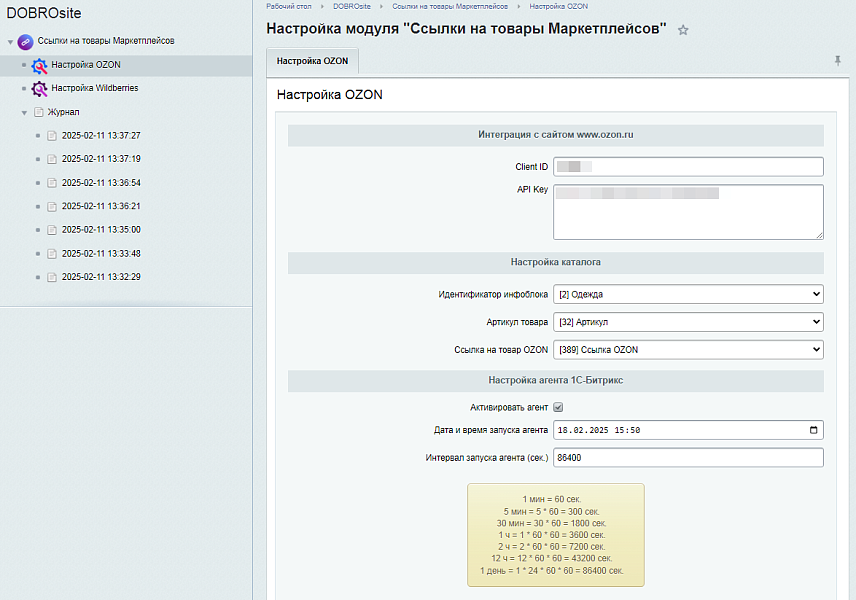This screenshot has height=600, width=856.
Task: Click the Журнал document icon in sidebar
Action: coord(38,112)
